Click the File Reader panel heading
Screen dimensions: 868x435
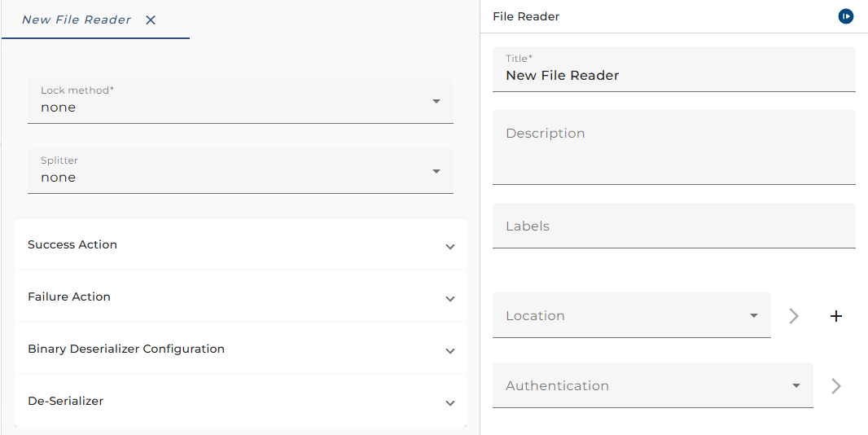(x=526, y=16)
